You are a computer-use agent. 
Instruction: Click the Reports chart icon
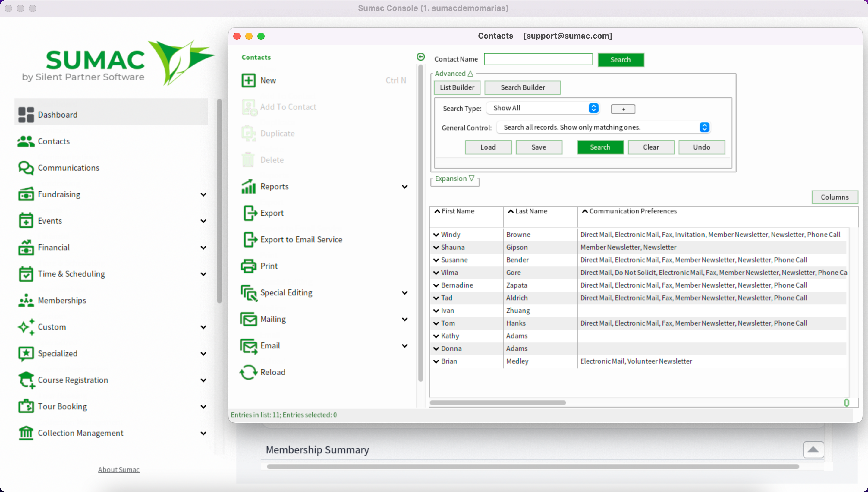point(249,187)
